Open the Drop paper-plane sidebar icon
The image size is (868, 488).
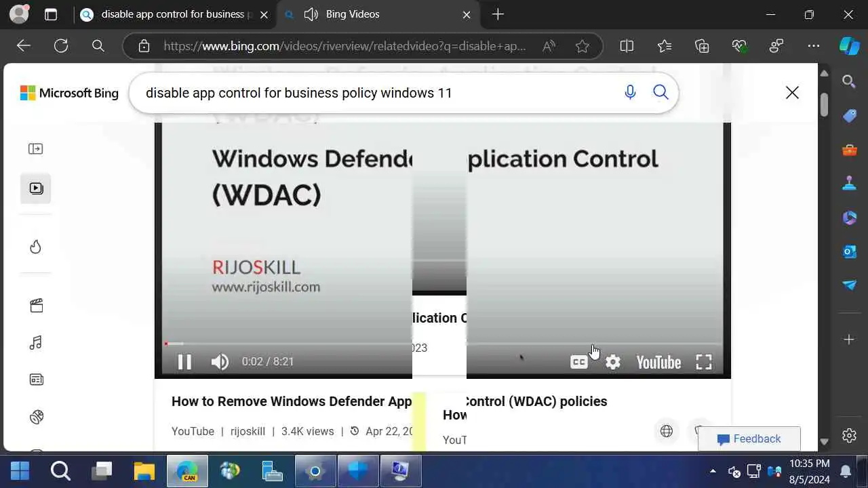[849, 285]
